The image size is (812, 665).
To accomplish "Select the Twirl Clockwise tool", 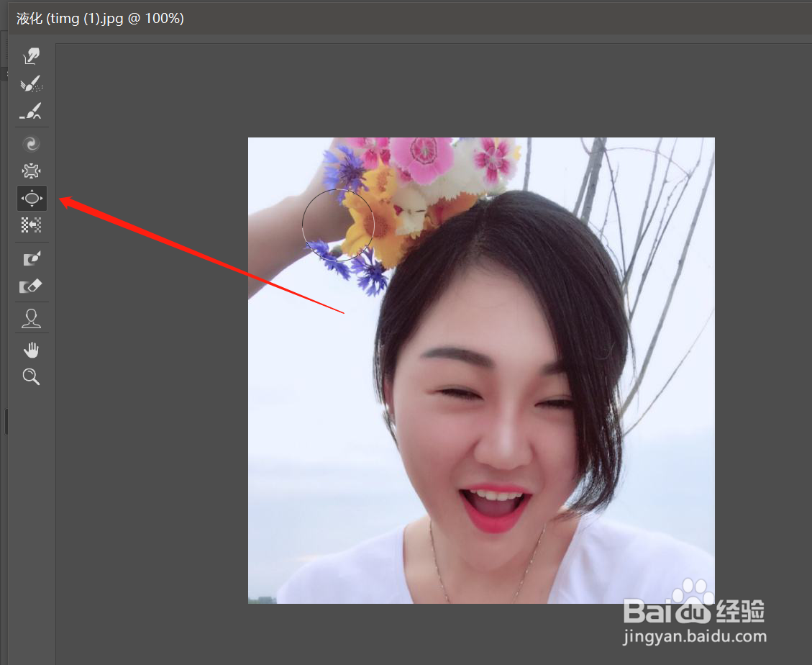I will click(32, 143).
